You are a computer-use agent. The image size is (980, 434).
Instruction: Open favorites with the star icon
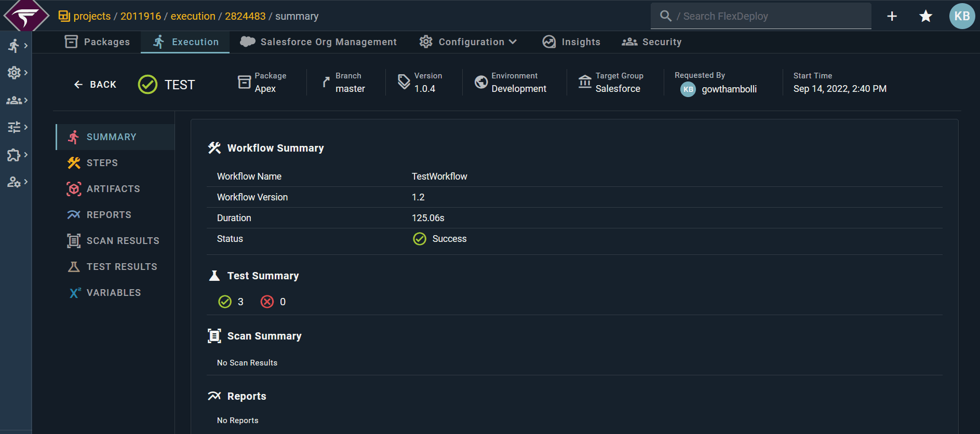coord(925,16)
